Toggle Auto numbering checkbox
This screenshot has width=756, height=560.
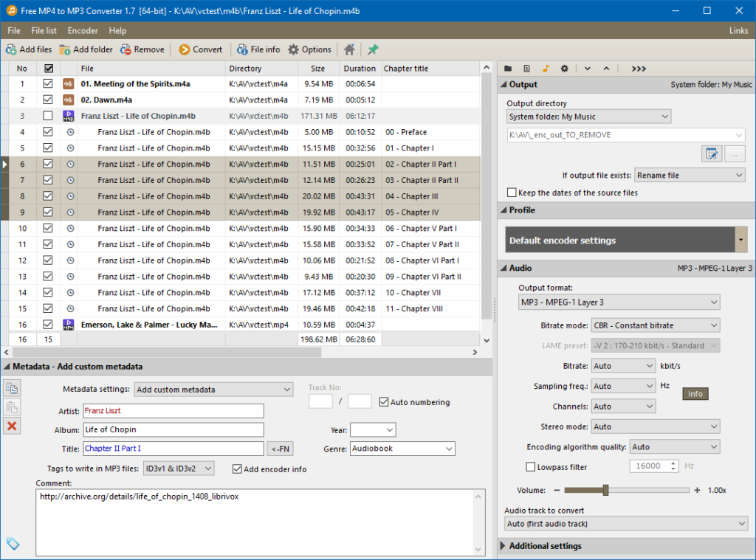tap(384, 402)
